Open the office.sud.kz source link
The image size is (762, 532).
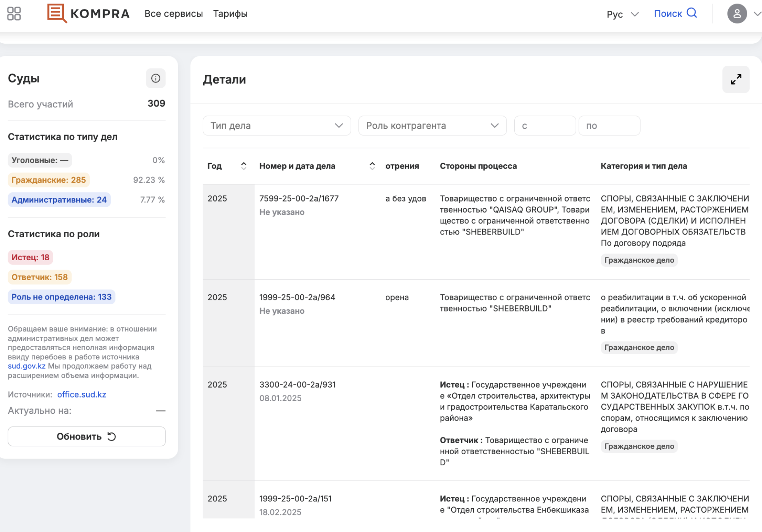pyautogui.click(x=81, y=394)
